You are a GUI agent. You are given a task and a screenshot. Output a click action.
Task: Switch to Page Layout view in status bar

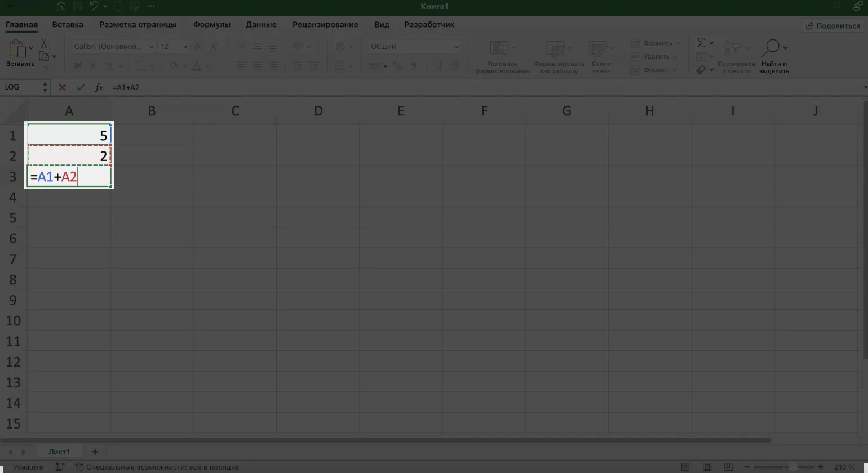(707, 467)
